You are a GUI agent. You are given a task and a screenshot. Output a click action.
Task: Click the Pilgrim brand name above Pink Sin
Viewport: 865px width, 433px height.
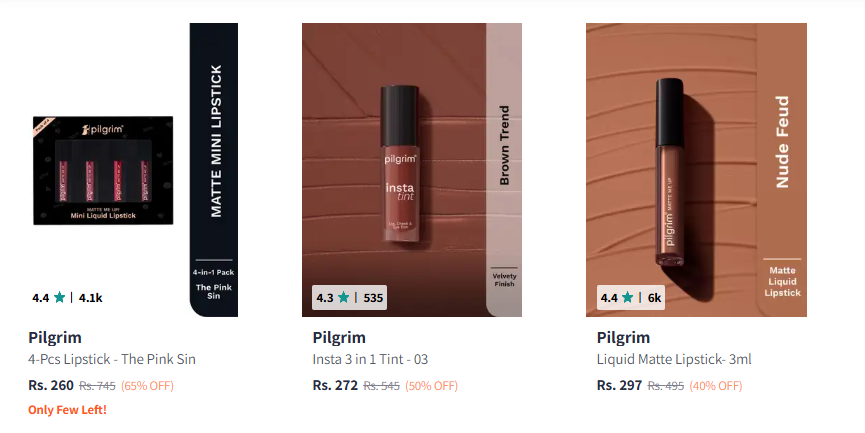click(x=55, y=337)
